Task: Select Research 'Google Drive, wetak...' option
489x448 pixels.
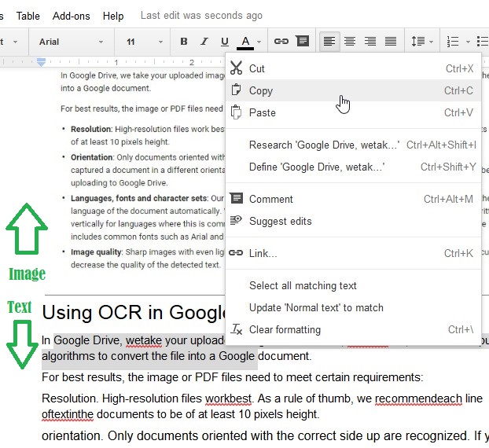Action: tap(353, 145)
